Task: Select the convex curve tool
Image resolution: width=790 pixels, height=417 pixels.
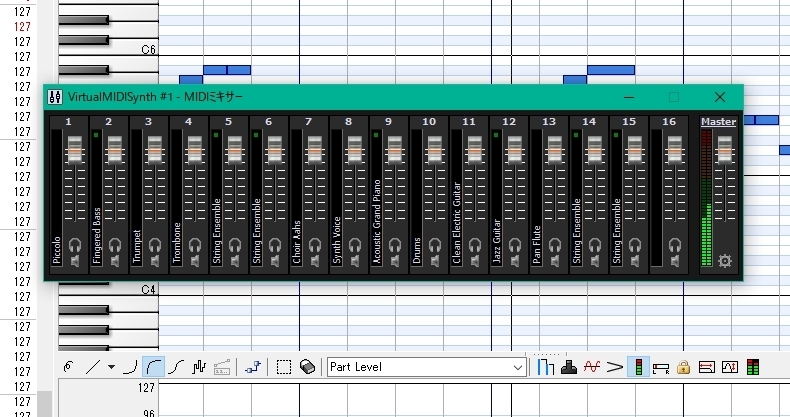Action: coord(130,367)
